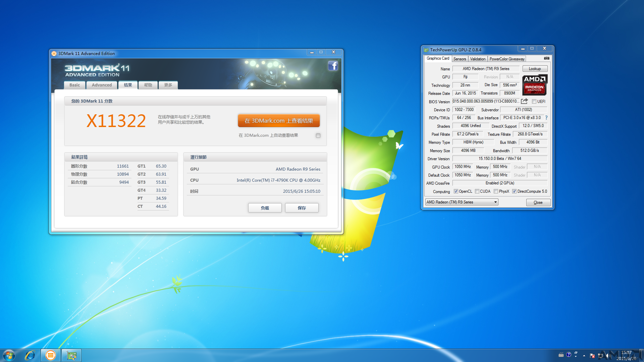644x362 pixels.
Task: Open the volume speaker tray icon
Action: [608, 356]
